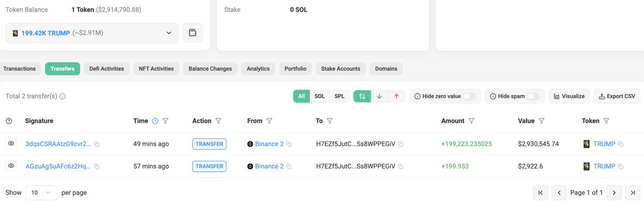Open the Amount column filter

[471, 121]
